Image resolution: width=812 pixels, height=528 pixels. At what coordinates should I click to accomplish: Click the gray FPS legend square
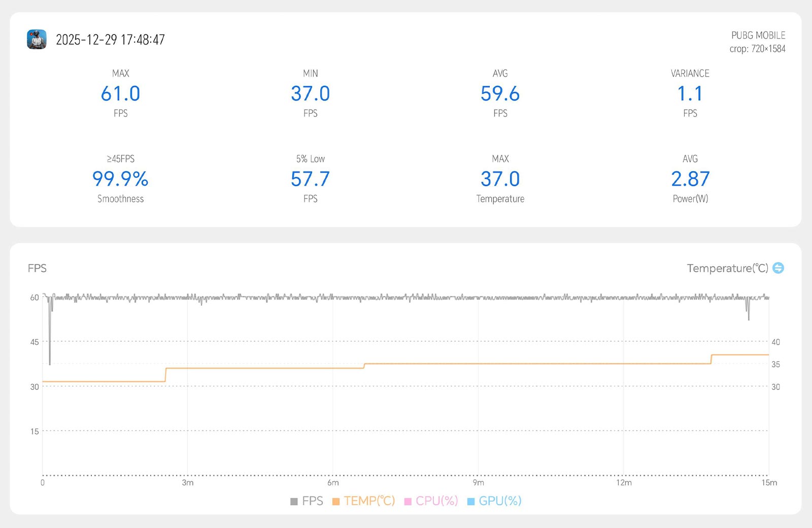tap(294, 502)
